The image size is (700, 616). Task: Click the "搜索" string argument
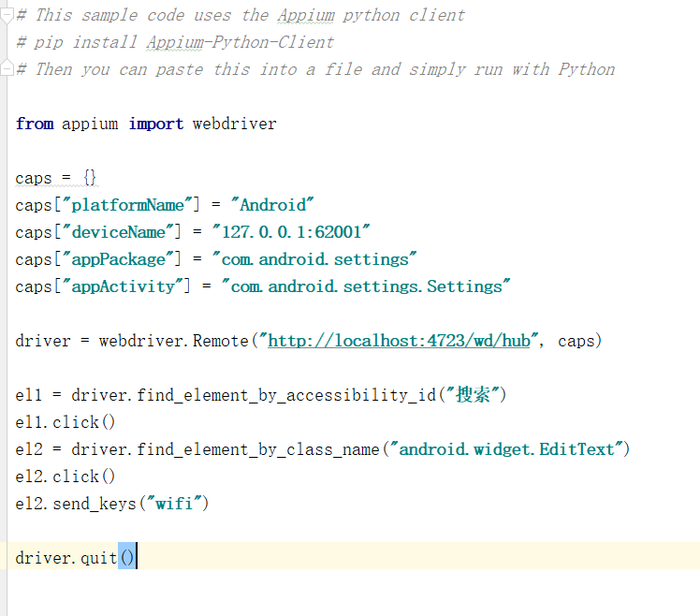point(473,395)
